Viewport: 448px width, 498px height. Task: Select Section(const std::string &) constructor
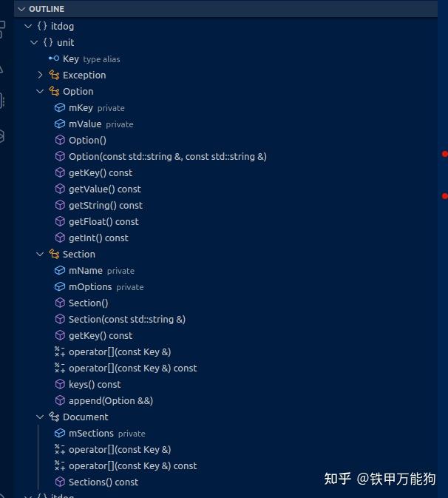(127, 319)
